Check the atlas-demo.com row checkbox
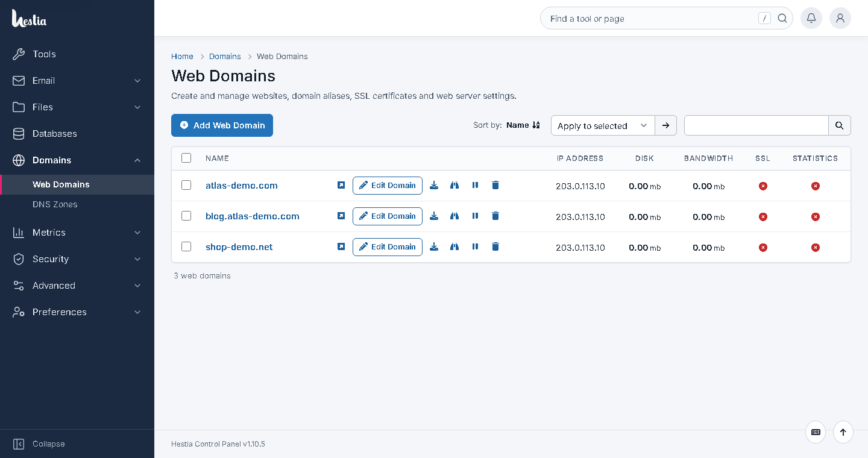 pos(186,185)
